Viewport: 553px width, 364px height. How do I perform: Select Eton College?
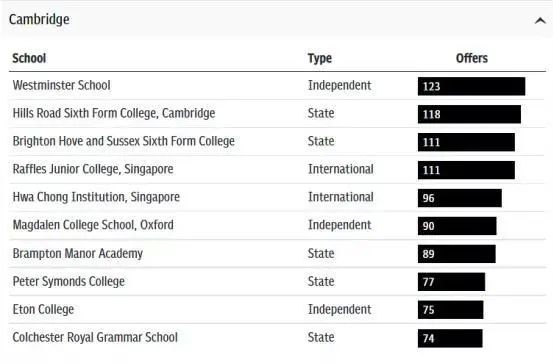43,309
